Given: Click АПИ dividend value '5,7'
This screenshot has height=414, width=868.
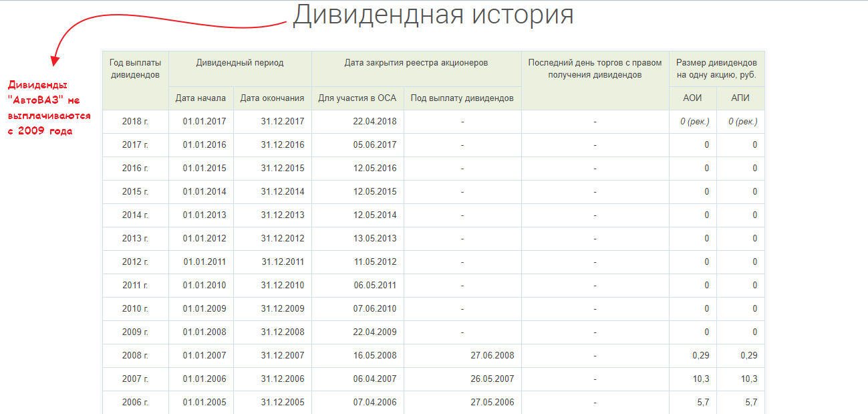Looking at the screenshot, I should click(x=751, y=403).
